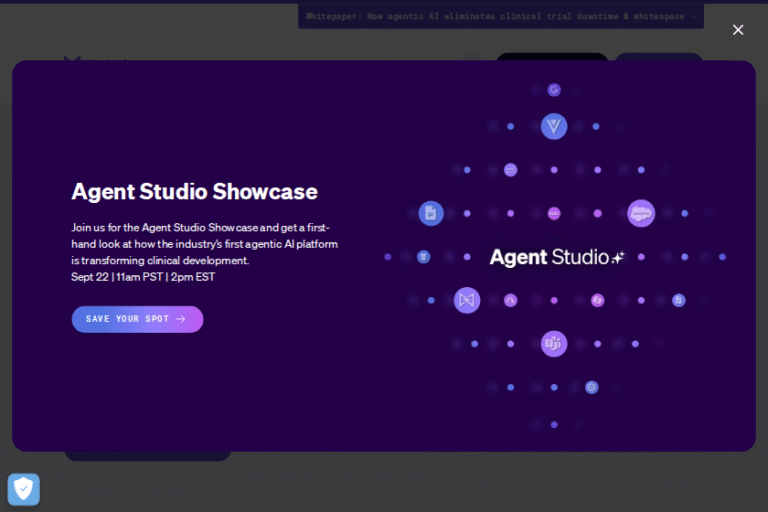Click the Microsoft Teams icon
Screen dimensions: 768x512
point(554,344)
